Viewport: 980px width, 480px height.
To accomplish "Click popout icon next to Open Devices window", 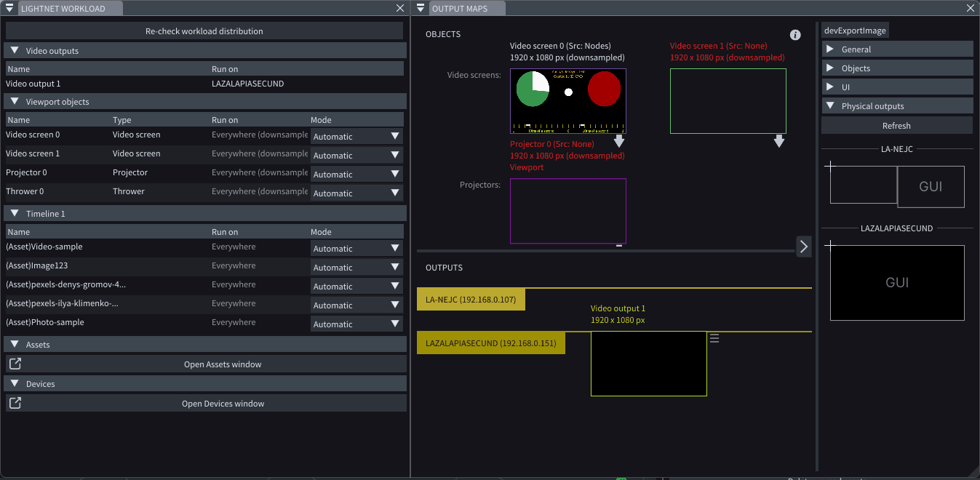I will coord(15,403).
